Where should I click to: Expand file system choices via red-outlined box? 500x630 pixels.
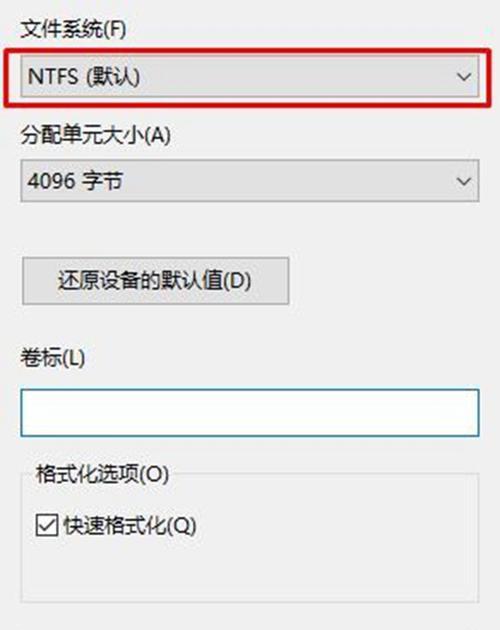pyautogui.click(x=248, y=78)
